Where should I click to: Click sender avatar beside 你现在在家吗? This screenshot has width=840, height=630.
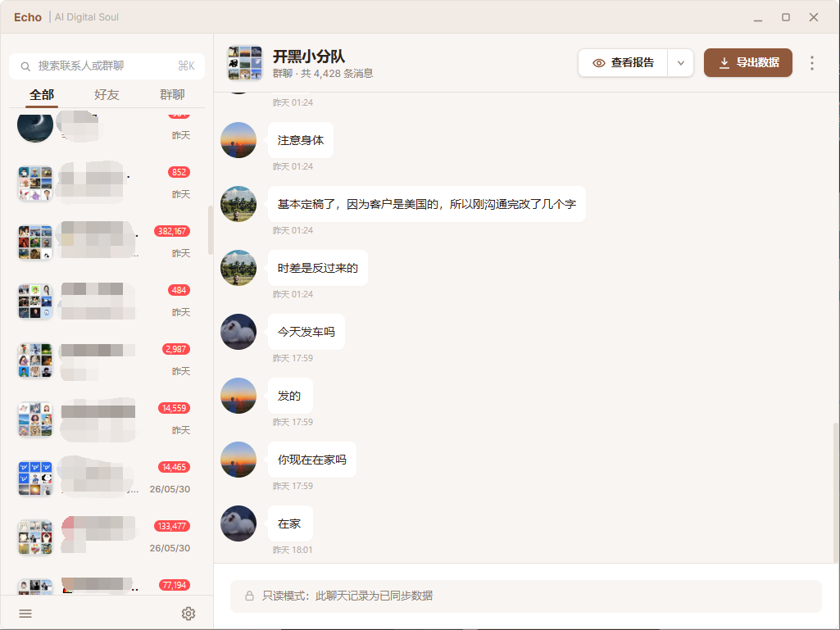pyautogui.click(x=238, y=460)
